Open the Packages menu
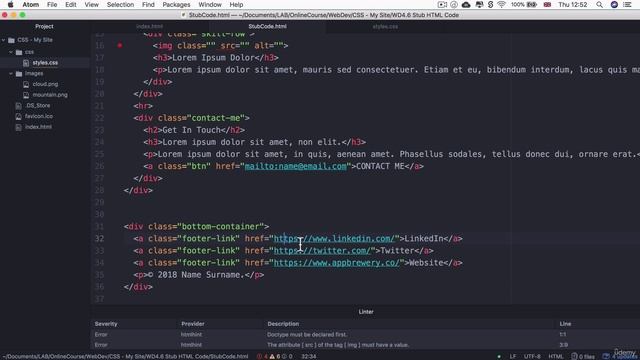This screenshot has height=360, width=640. [176, 4]
